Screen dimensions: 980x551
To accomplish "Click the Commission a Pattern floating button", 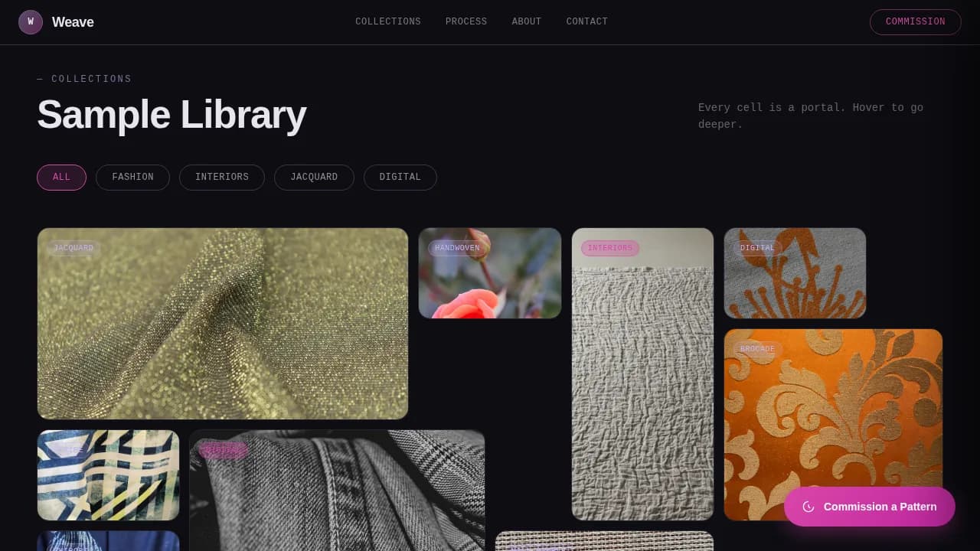I will [x=870, y=507].
